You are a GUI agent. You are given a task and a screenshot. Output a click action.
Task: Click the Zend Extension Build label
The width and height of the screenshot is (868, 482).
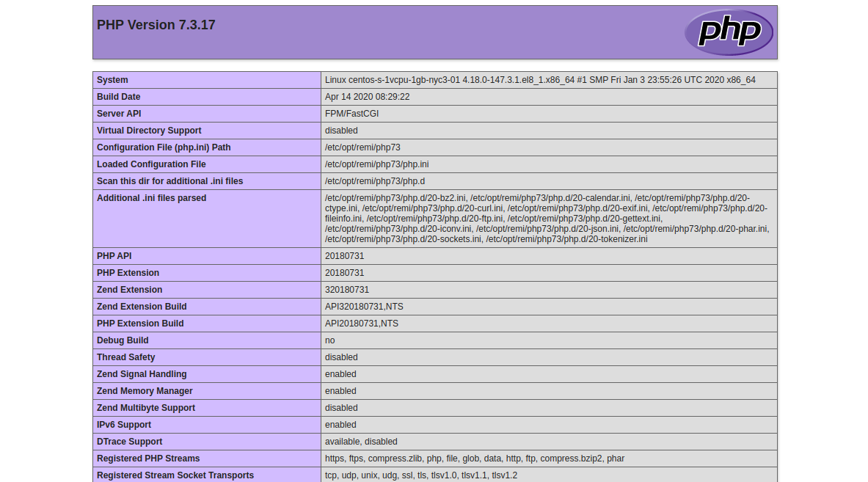pos(142,307)
